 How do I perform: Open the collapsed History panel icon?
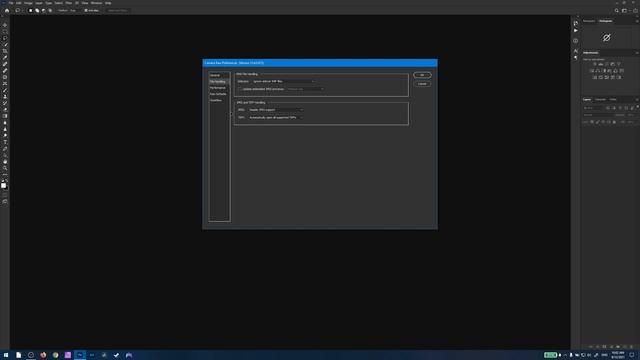[x=576, y=23]
